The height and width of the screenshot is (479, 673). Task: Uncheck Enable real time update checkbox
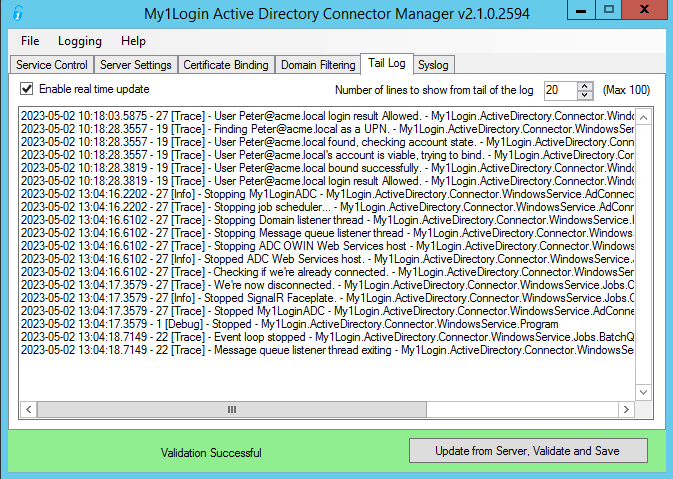click(x=27, y=89)
